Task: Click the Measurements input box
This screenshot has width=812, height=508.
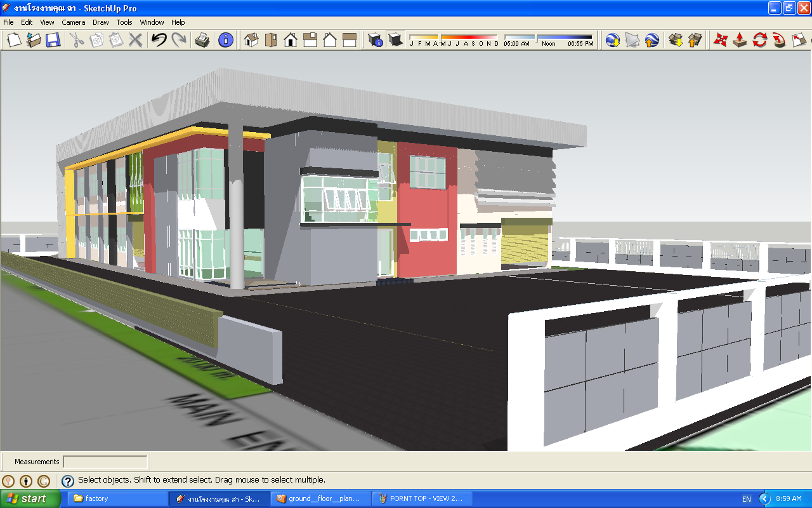Action: tap(105, 462)
